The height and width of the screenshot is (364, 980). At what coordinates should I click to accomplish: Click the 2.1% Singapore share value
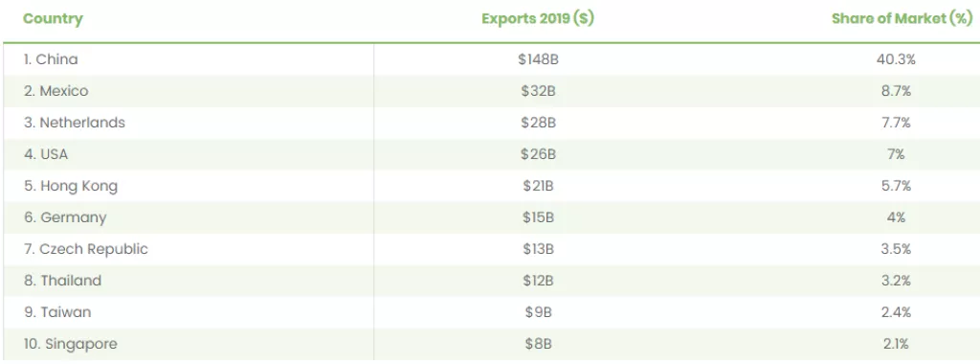896,344
